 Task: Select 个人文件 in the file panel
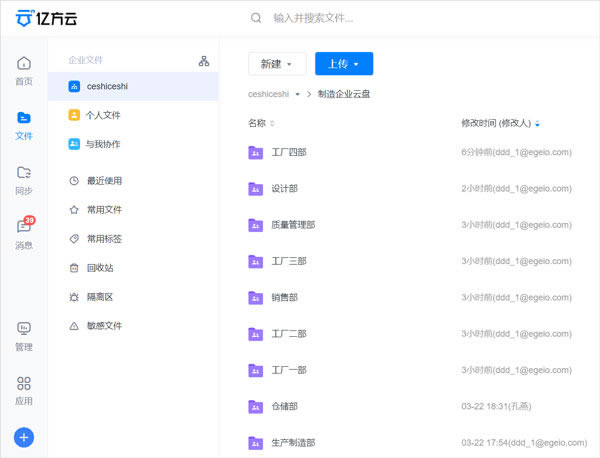pyautogui.click(x=102, y=115)
